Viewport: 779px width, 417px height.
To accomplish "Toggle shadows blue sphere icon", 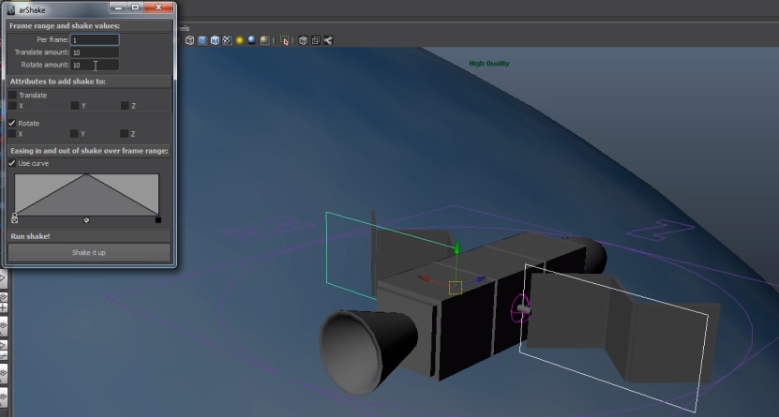I will pyautogui.click(x=252, y=41).
